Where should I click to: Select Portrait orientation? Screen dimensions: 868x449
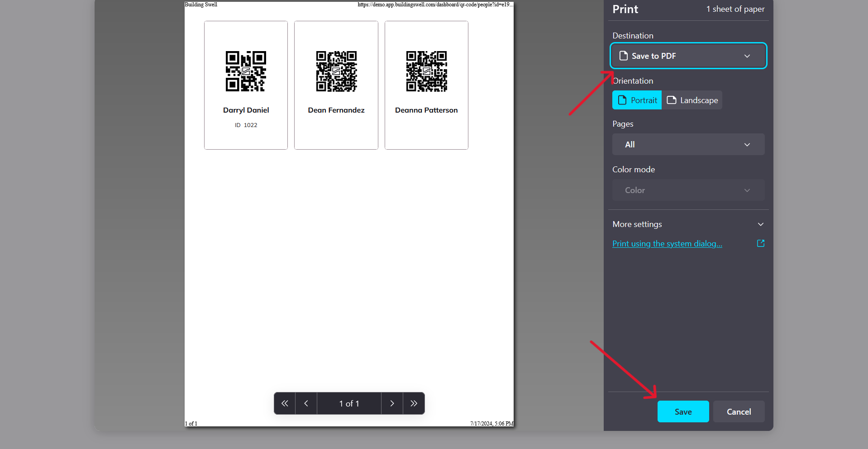tap(637, 100)
